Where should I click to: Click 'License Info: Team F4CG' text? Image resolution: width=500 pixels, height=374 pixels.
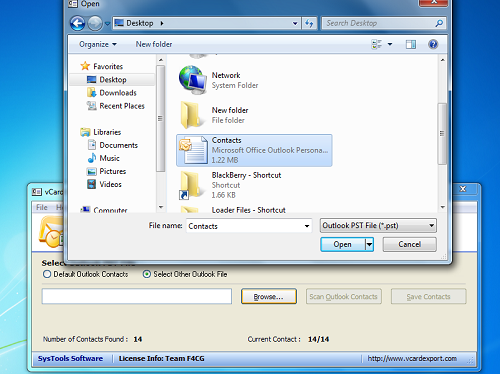coord(162,358)
